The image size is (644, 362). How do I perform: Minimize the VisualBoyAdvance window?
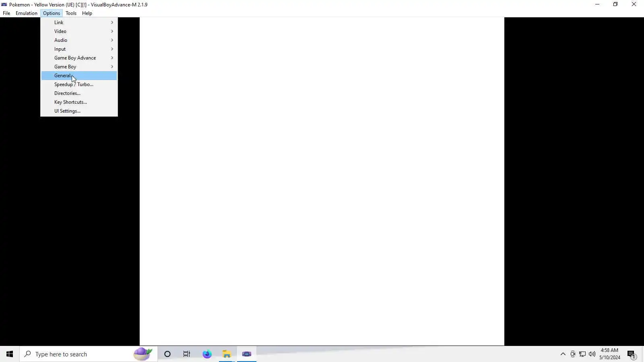point(597,4)
